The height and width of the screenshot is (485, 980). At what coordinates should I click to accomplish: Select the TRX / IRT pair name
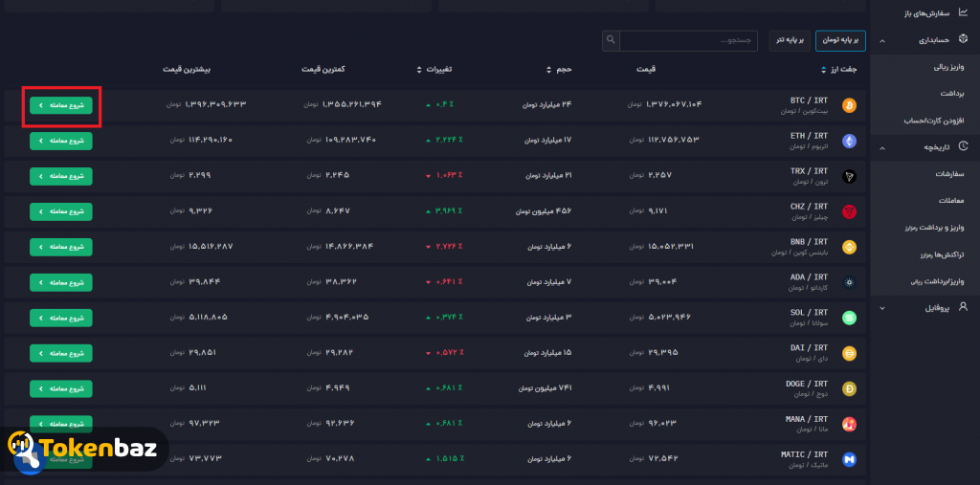(x=809, y=170)
